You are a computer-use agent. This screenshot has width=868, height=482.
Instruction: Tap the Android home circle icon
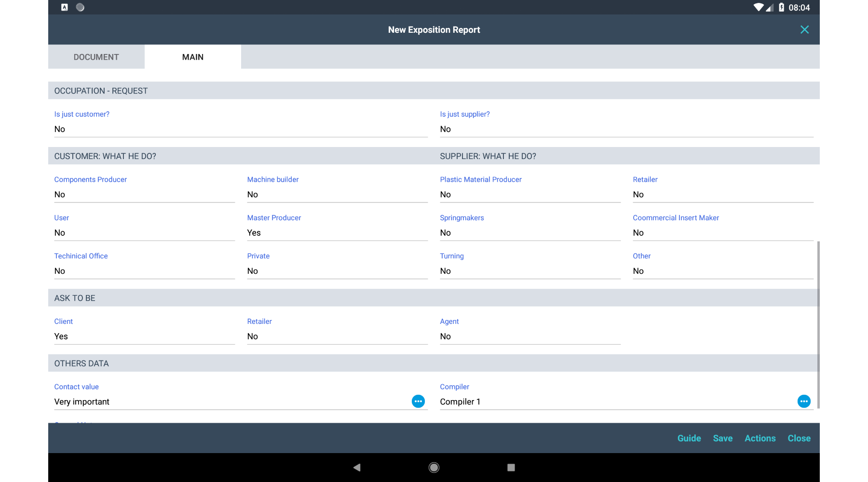[434, 467]
